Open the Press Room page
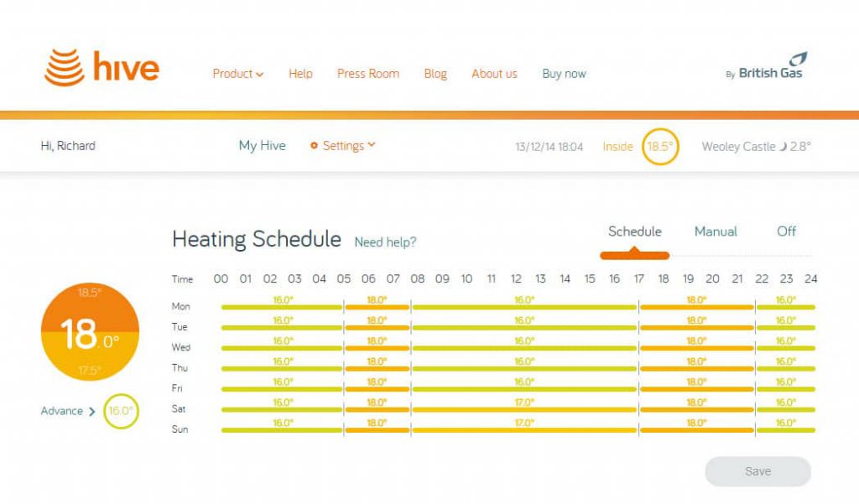Image resolution: width=859 pixels, height=504 pixels. (367, 74)
